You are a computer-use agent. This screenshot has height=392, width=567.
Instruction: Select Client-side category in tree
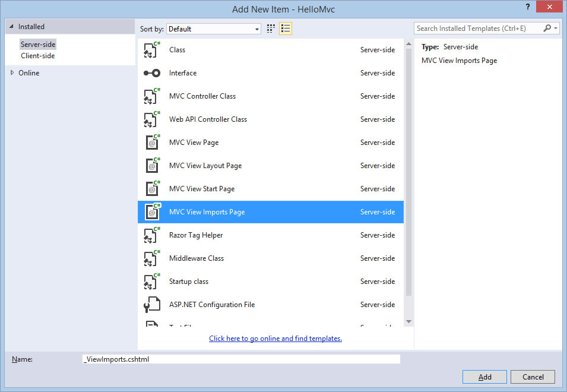click(x=37, y=56)
